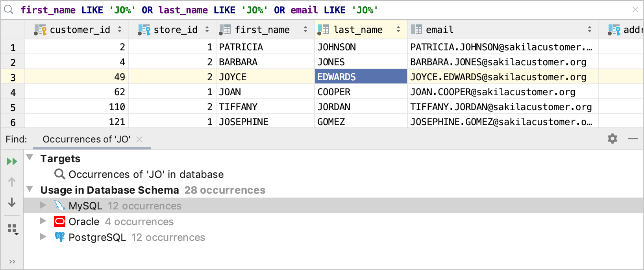The height and width of the screenshot is (270, 644).
Task: Go to previous occurrence with up arrow
Action: (x=12, y=182)
